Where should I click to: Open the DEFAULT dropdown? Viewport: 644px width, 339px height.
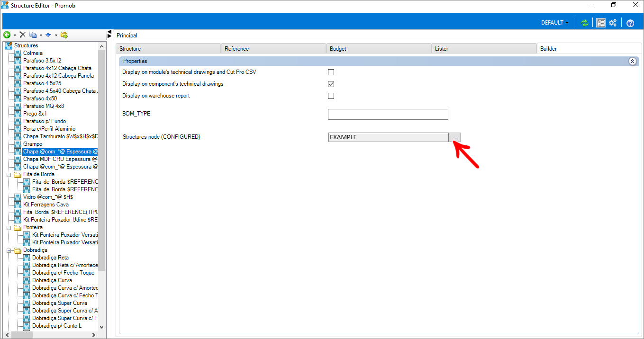pos(555,23)
